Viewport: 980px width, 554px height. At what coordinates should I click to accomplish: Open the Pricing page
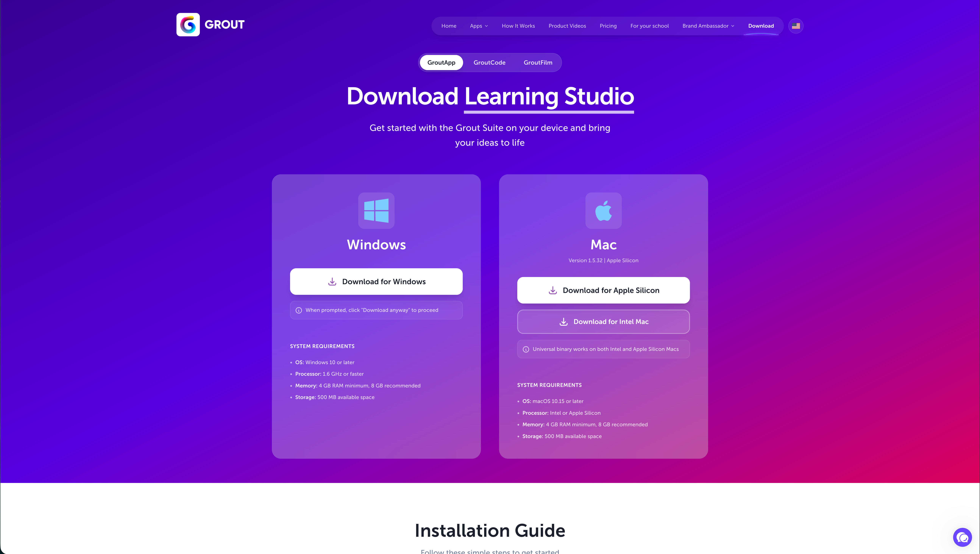click(x=608, y=26)
